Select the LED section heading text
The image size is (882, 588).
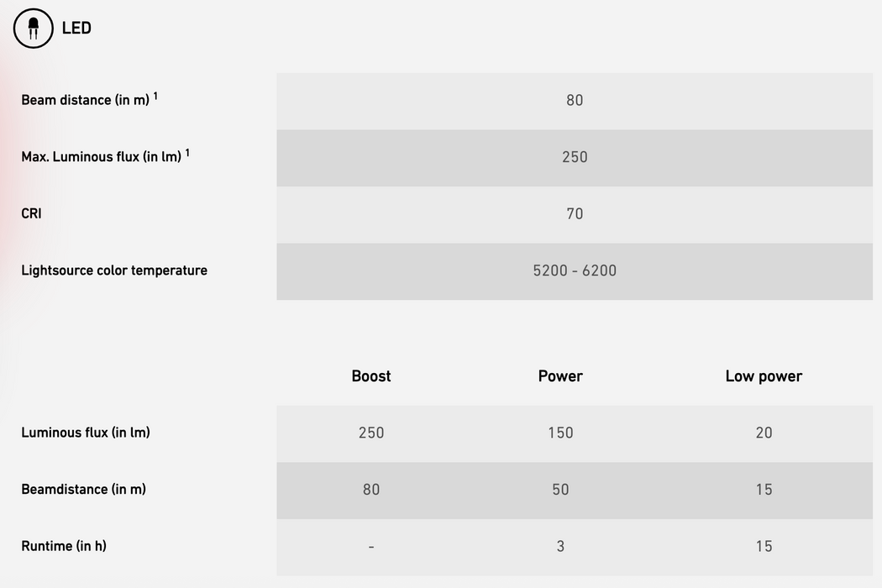76,29
